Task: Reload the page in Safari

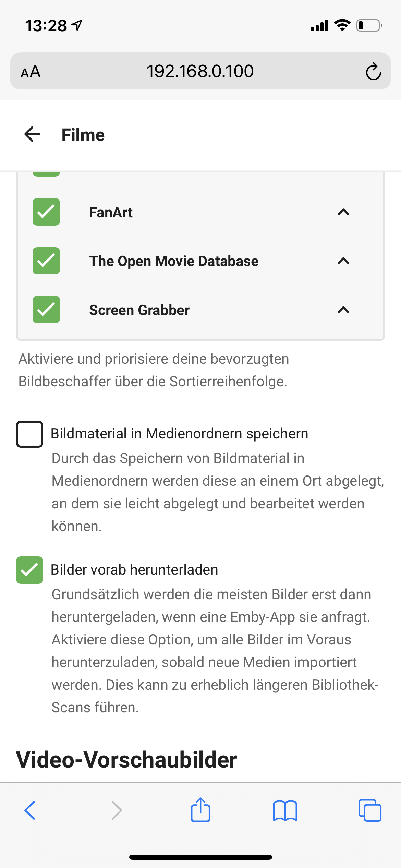Action: 373,71
